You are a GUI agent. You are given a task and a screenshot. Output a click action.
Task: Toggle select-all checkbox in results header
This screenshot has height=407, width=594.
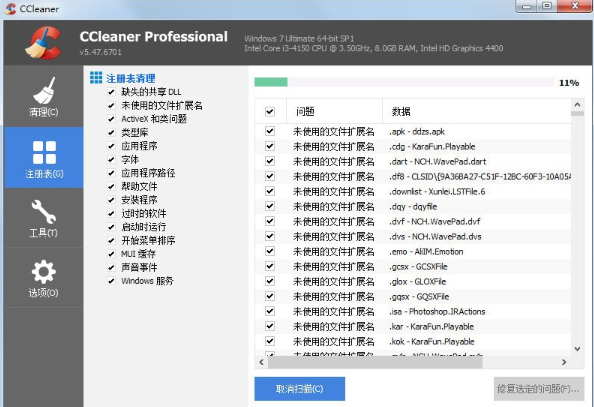coord(270,111)
